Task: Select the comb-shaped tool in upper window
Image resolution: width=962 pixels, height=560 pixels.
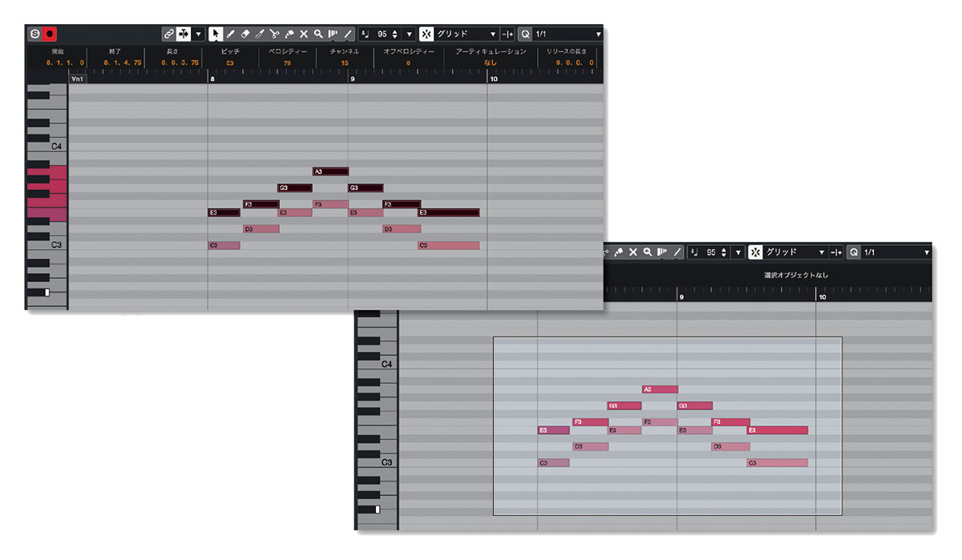Action: [332, 34]
